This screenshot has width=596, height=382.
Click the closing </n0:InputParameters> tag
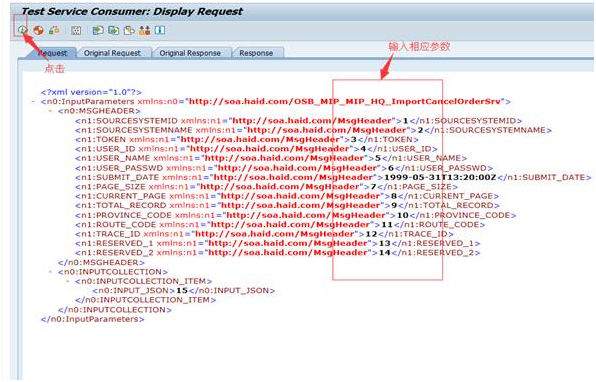tap(92, 319)
